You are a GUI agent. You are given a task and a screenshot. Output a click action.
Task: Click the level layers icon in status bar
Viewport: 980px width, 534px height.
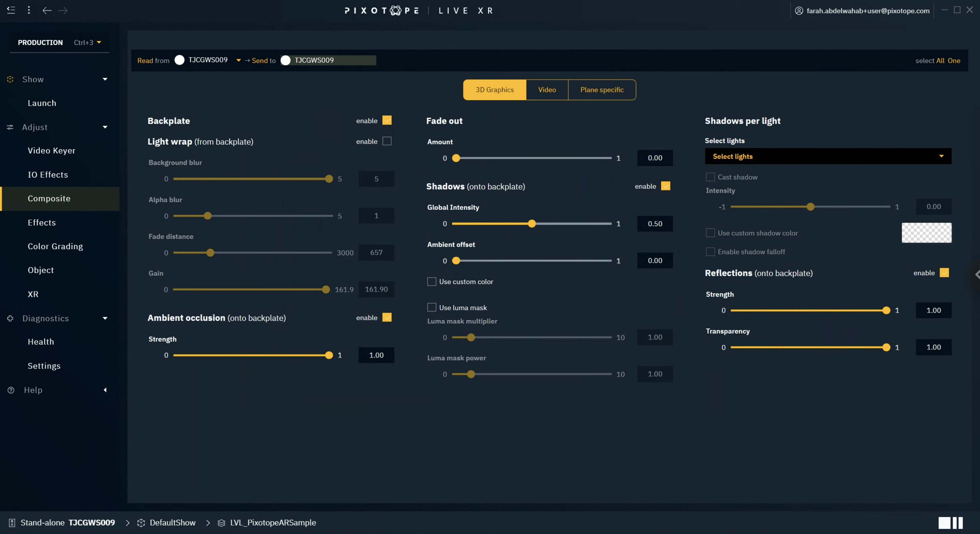pos(222,523)
